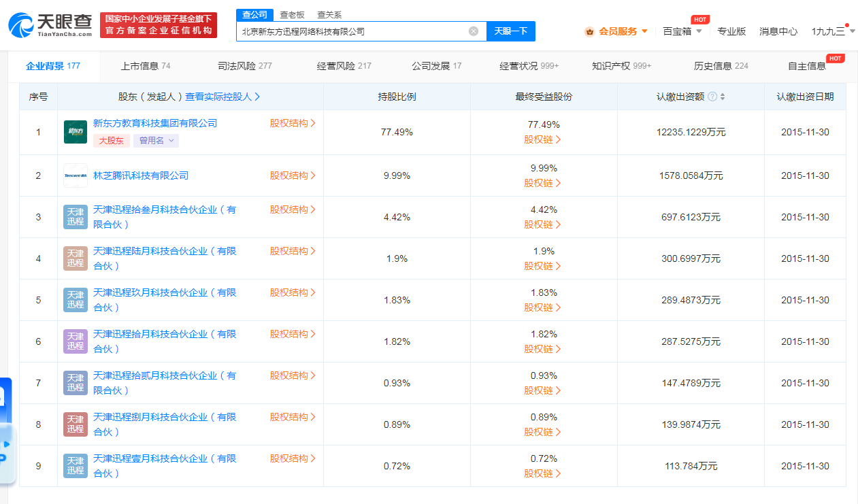The width and height of the screenshot is (858, 504).
Task: Click 股权链 in the 77.49% row
Action: pos(543,139)
